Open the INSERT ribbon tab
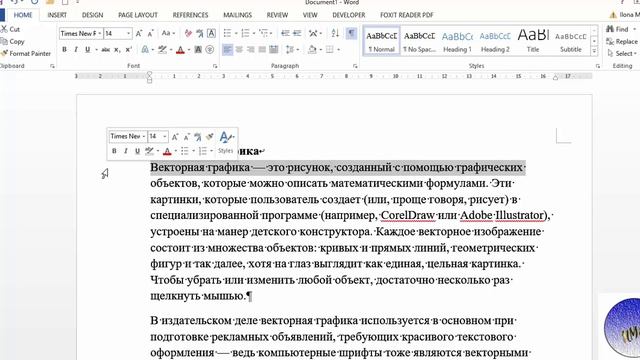The height and width of the screenshot is (360, 640). (x=57, y=15)
